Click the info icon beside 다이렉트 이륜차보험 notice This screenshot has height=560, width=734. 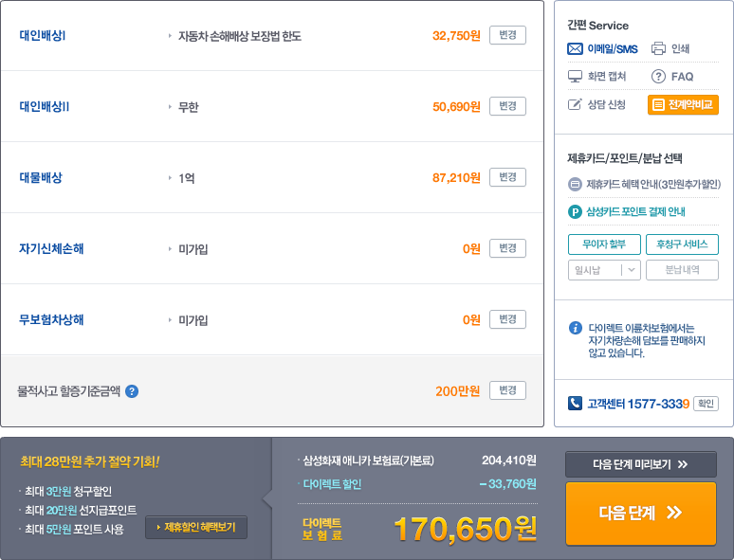click(x=575, y=328)
